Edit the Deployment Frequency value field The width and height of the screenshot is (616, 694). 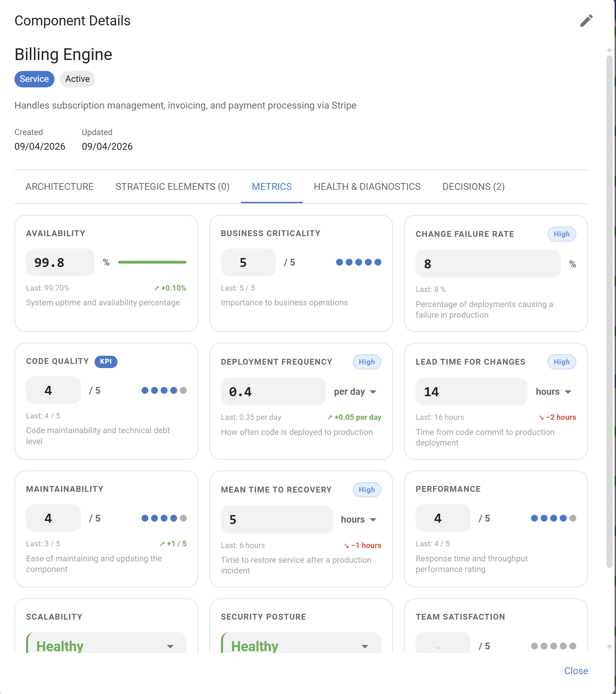click(x=273, y=392)
